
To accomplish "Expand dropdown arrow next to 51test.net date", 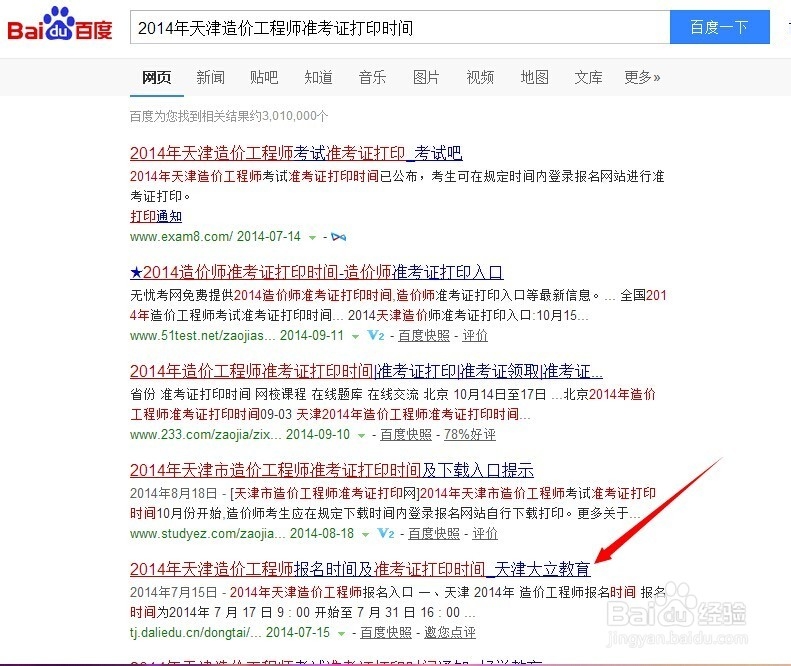I will (355, 337).
